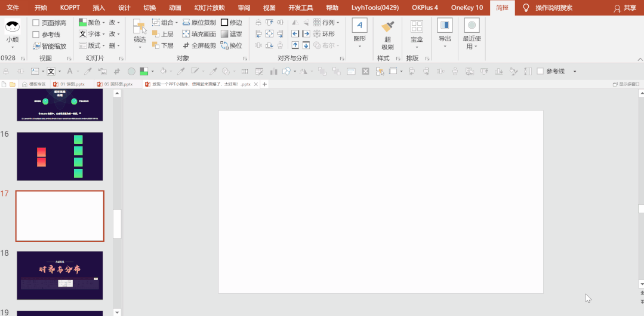Image resolution: width=644 pixels, height=316 pixels.
Task: Select slide 16 thumbnail
Action: (x=60, y=156)
